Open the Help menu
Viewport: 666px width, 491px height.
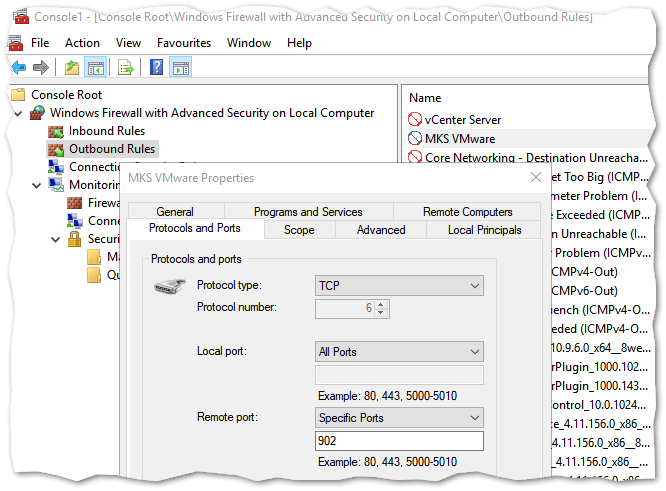(x=299, y=43)
